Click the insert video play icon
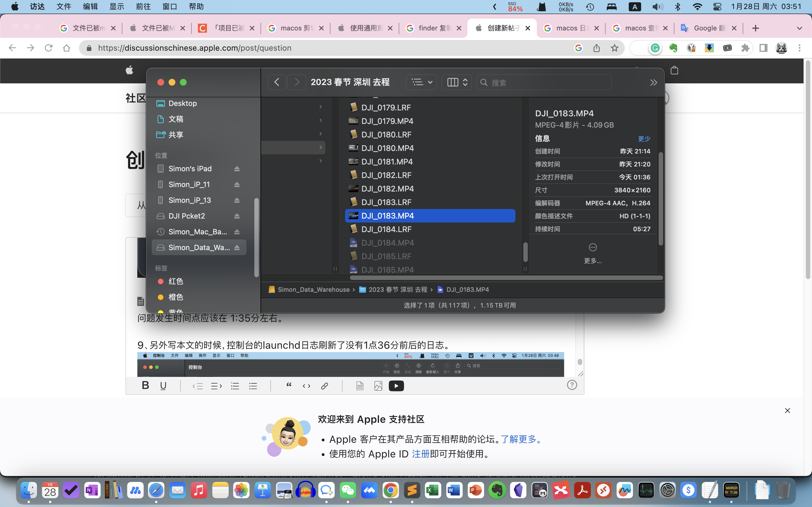Viewport: 812px width, 507px height. tap(396, 386)
